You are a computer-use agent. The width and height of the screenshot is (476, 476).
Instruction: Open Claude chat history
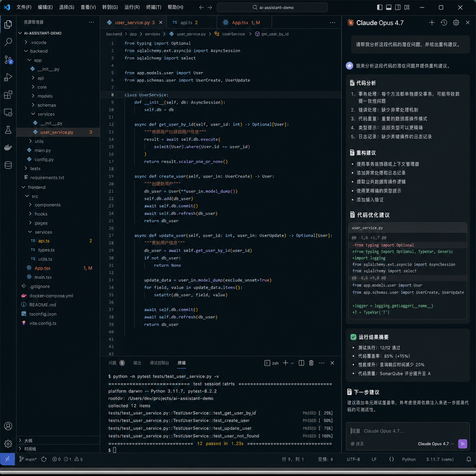(444, 22)
